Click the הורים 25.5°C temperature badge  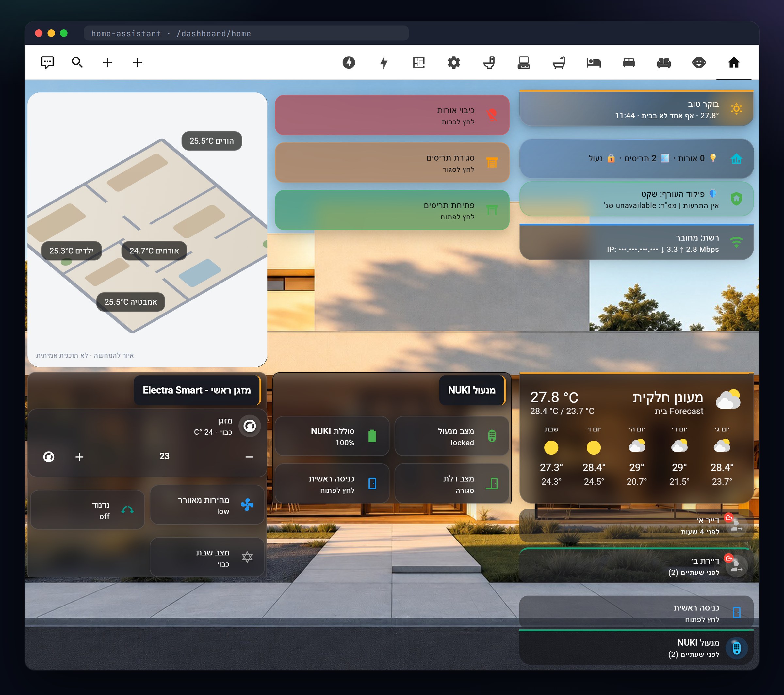click(212, 141)
